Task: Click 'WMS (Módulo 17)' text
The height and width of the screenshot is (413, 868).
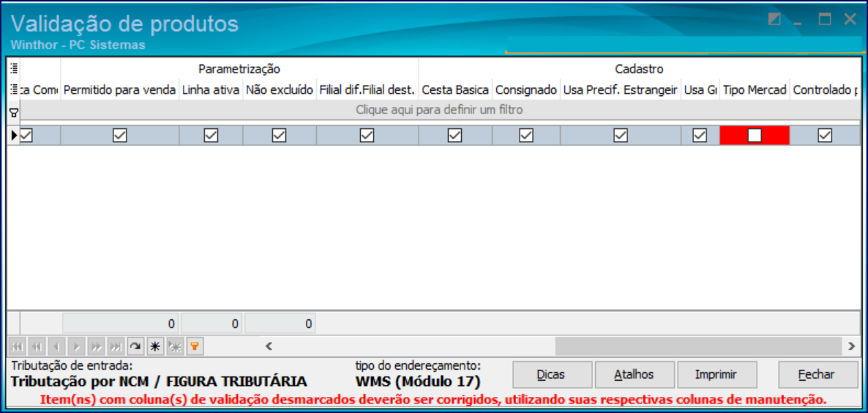Action: pos(419,382)
